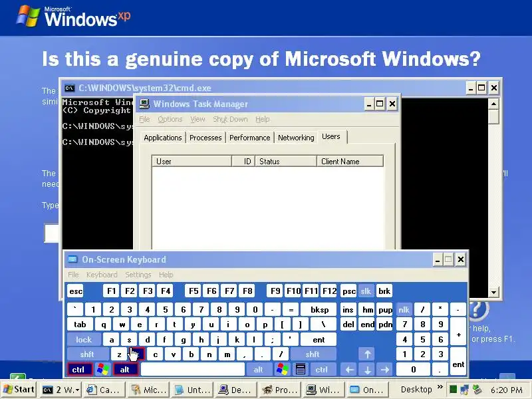Viewport: 532px width, 399px height.
Task: Click the down arrow key on On-Screen Keyboard
Action: pos(368,369)
